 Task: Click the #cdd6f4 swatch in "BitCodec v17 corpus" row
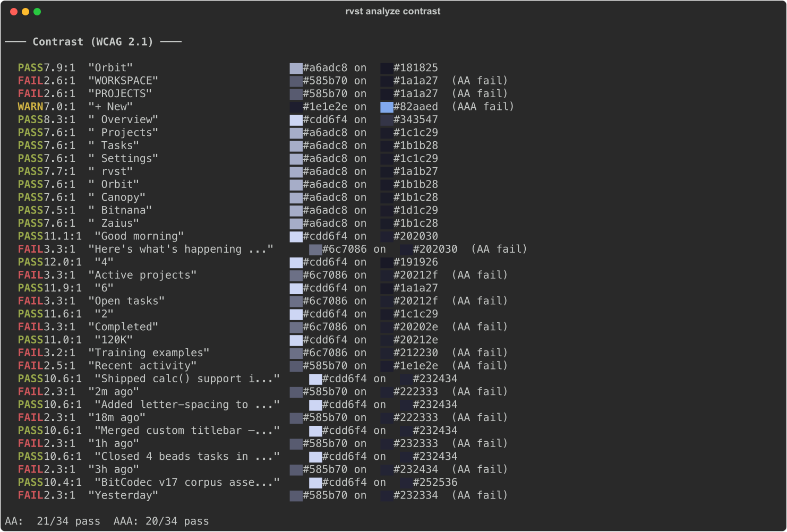click(x=315, y=483)
